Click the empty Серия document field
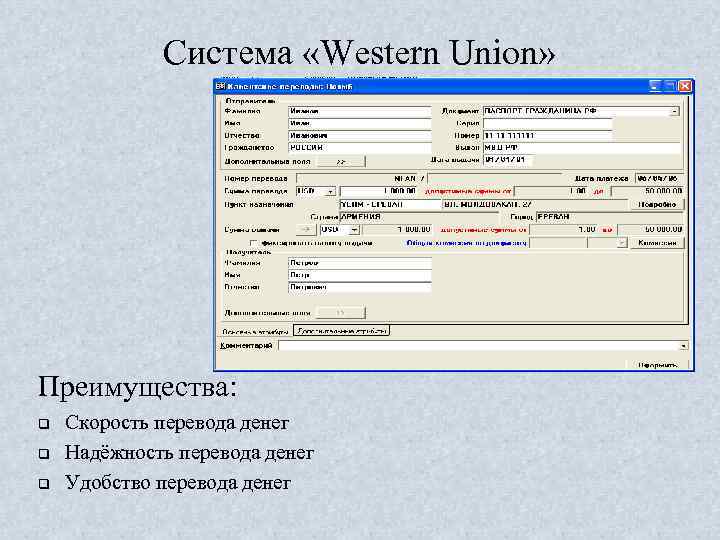The height and width of the screenshot is (540, 720). pyautogui.click(x=547, y=124)
